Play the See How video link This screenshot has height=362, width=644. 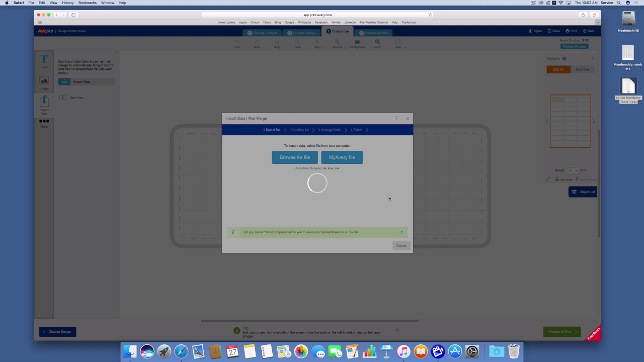click(72, 98)
